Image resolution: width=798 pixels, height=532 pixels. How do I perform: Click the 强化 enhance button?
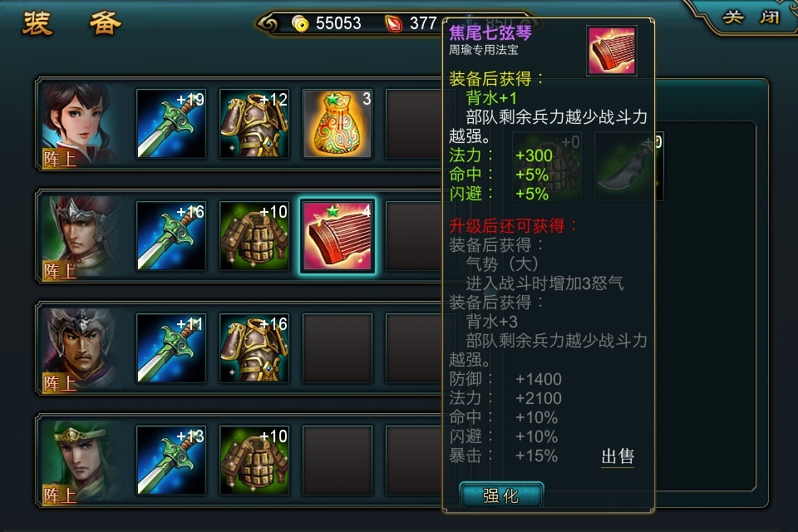point(501,495)
